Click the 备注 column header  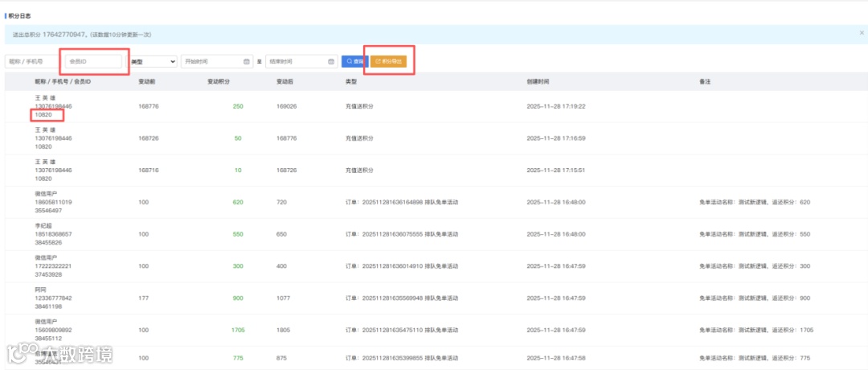706,81
